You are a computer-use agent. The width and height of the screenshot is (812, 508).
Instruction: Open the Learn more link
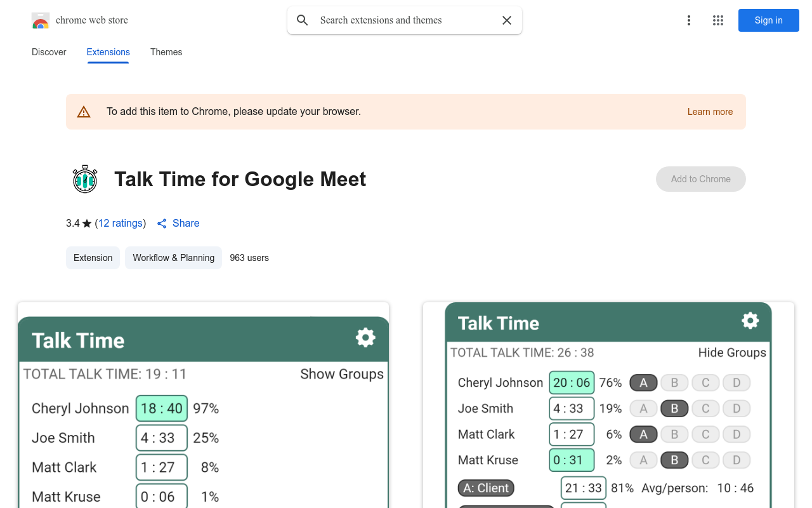(710, 112)
